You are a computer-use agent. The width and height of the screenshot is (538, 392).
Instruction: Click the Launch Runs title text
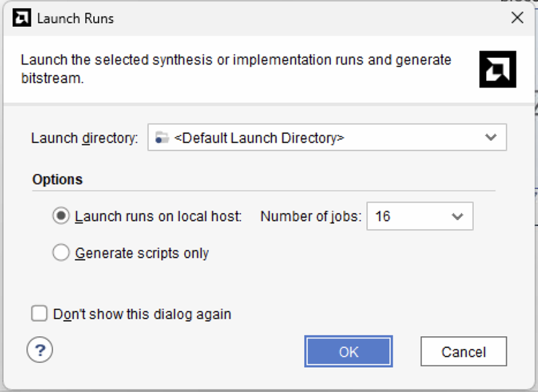(x=76, y=18)
